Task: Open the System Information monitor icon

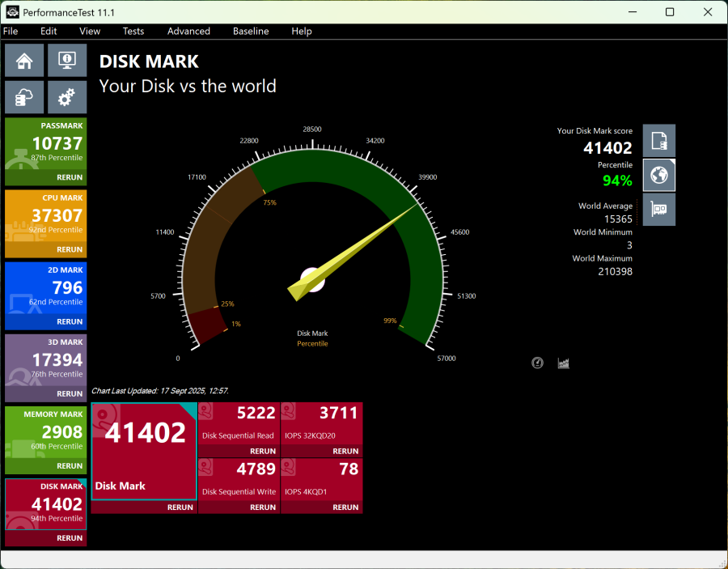Action: pos(67,61)
